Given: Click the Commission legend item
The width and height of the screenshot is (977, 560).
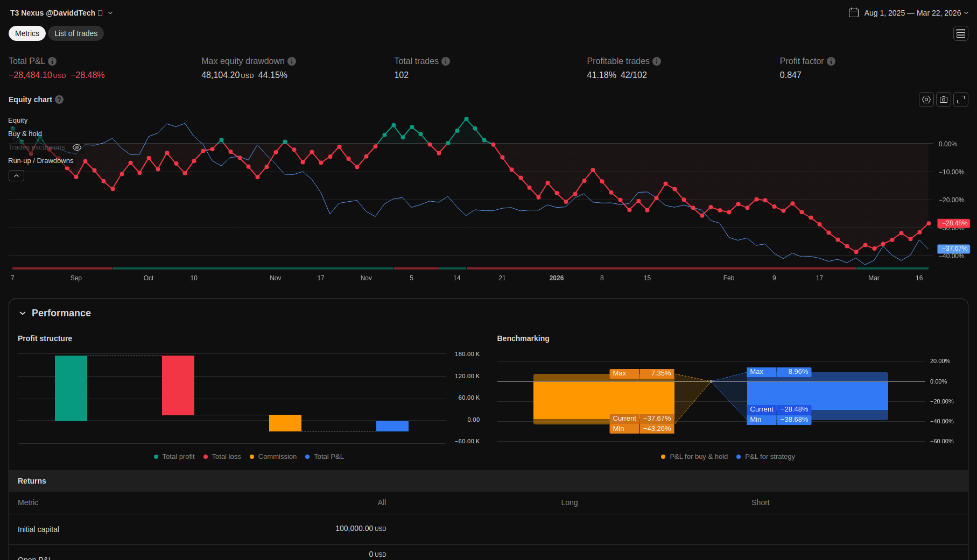Looking at the screenshot, I should pos(273,457).
